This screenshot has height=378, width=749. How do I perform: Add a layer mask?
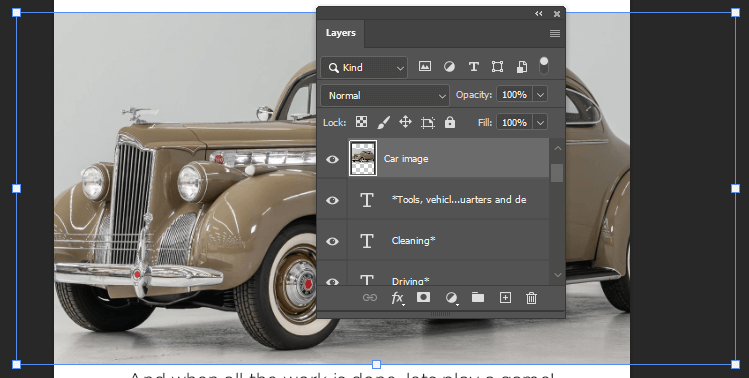(423, 297)
